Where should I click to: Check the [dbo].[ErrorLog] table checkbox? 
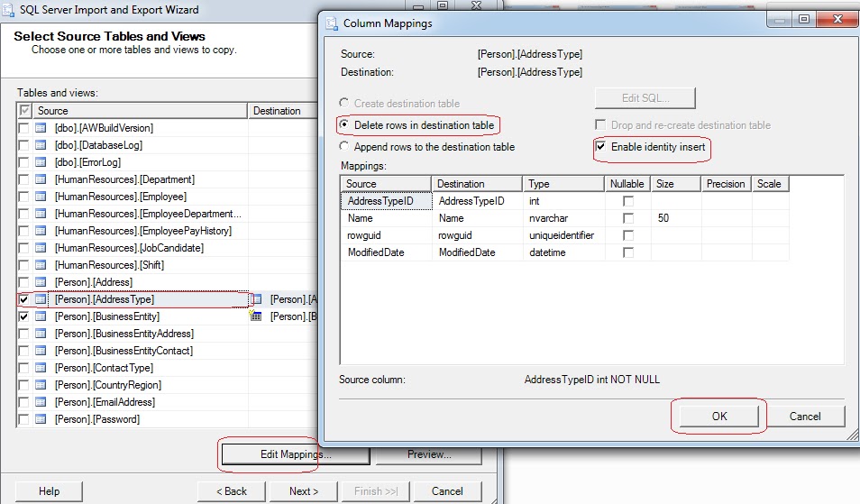coord(23,162)
